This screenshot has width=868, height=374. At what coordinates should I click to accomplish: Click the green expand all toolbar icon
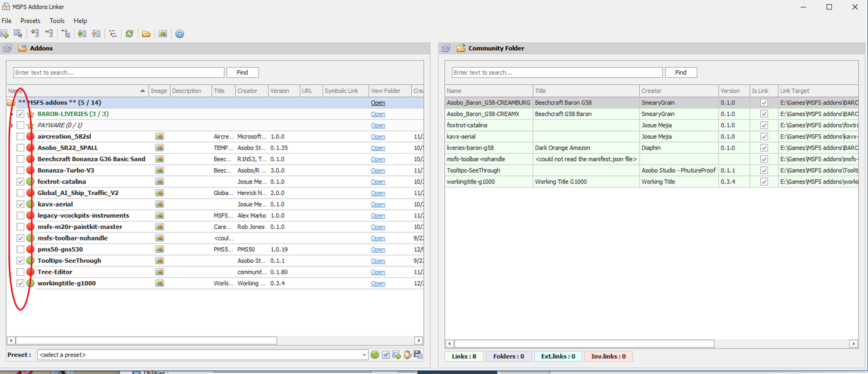pyautogui.click(x=35, y=33)
